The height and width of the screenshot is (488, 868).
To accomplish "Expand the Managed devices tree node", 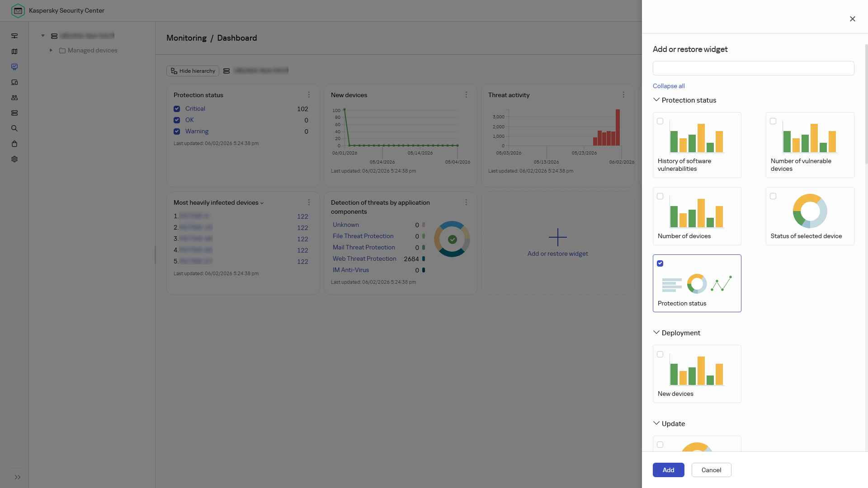I will click(x=51, y=50).
